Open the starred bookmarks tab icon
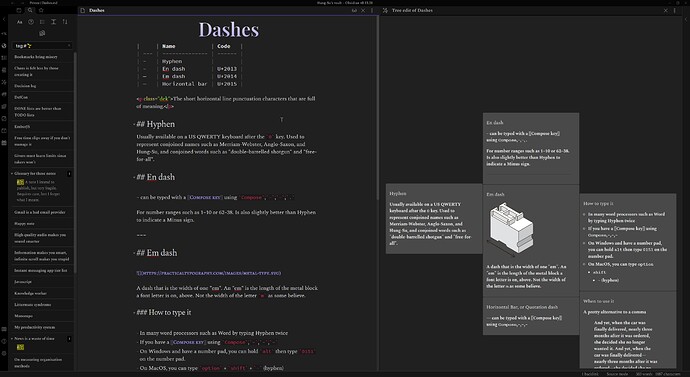This screenshot has height=377, width=690. [41, 10]
